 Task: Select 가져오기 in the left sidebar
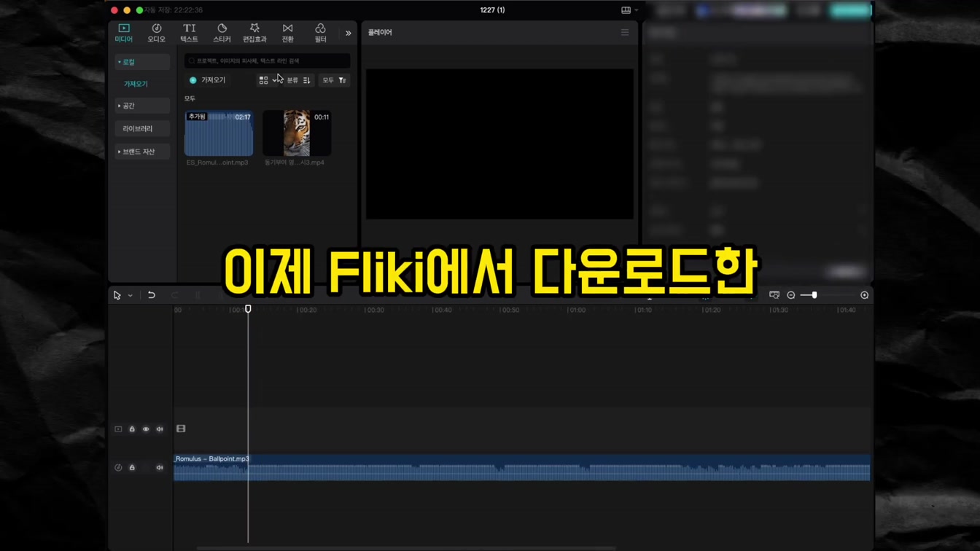[x=136, y=84]
